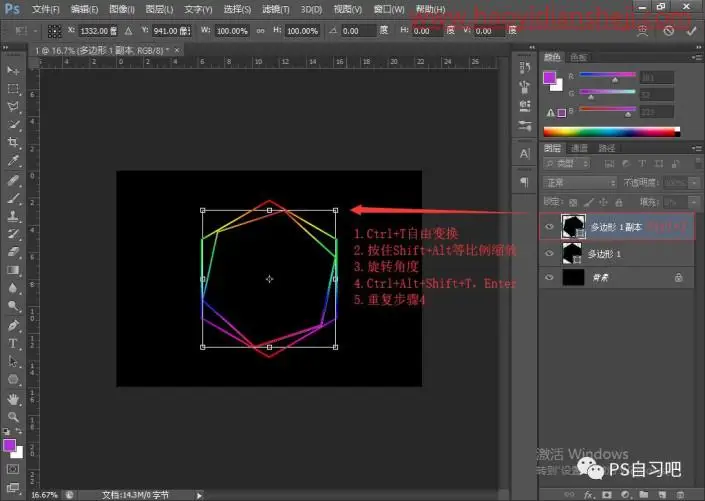
Task: Toggle lock all for layer
Action: tap(619, 202)
